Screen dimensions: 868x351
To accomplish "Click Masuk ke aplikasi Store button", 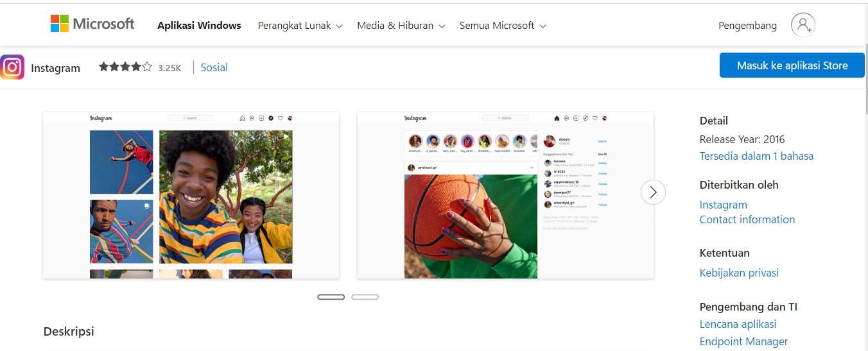I will click(792, 65).
